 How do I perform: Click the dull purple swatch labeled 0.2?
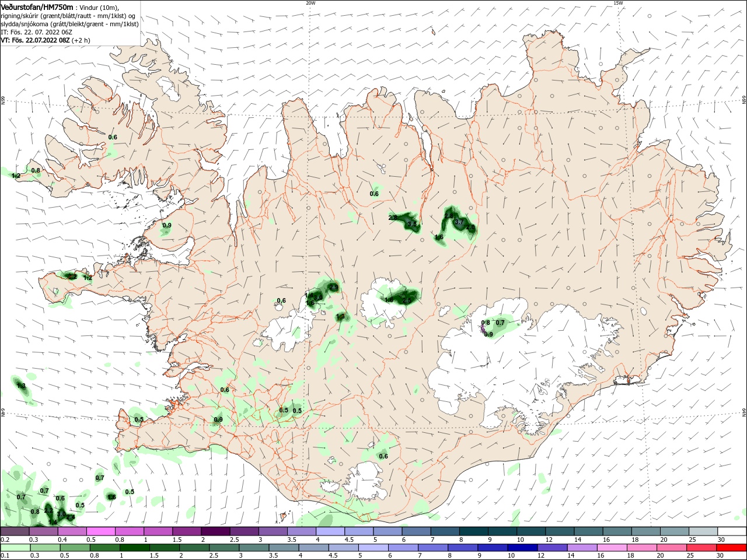pyautogui.click(x=15, y=531)
